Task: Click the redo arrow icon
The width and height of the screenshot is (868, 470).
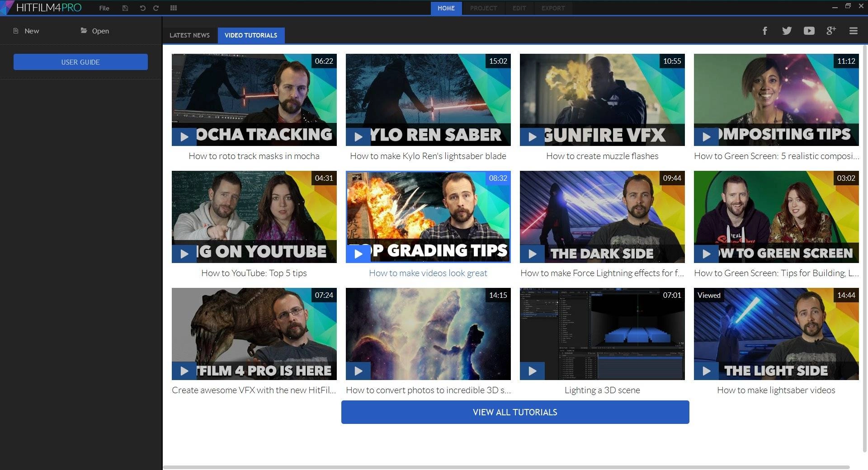Action: [156, 8]
